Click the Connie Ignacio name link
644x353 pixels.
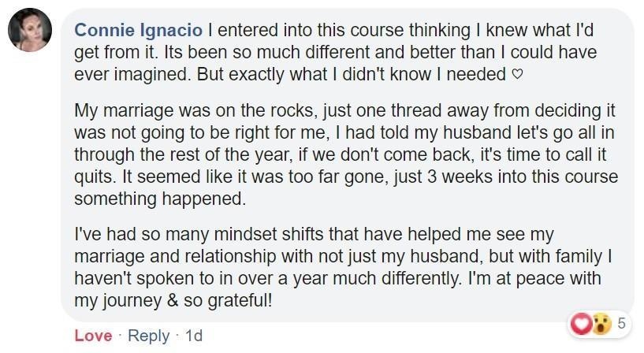tap(138, 30)
